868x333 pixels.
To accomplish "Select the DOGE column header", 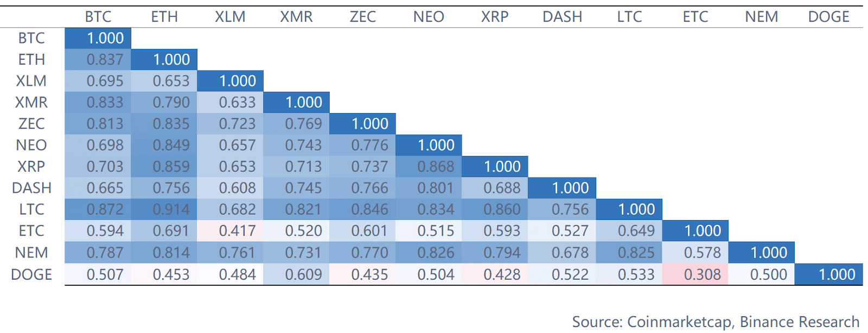I will 828,17.
